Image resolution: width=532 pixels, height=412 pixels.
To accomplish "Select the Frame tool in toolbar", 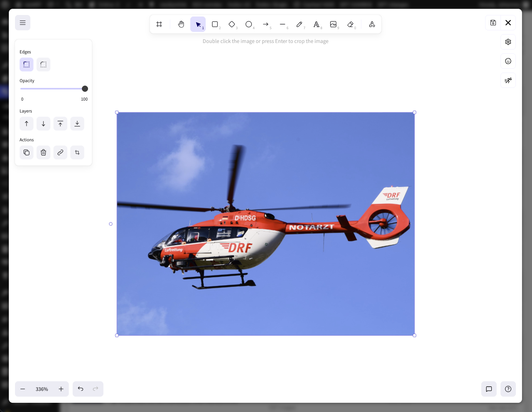I will [159, 24].
